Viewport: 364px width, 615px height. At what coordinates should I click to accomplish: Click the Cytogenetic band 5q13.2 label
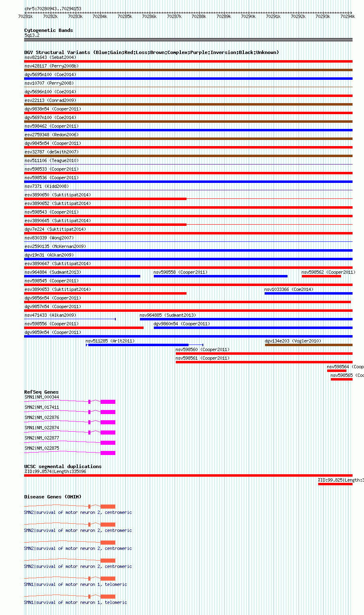point(32,36)
